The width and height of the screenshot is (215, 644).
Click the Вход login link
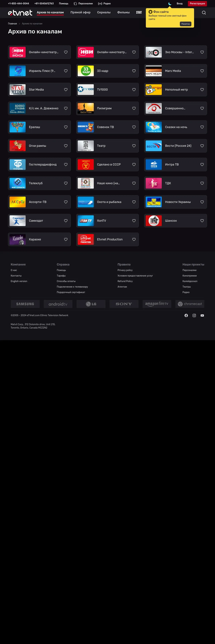point(180,4)
